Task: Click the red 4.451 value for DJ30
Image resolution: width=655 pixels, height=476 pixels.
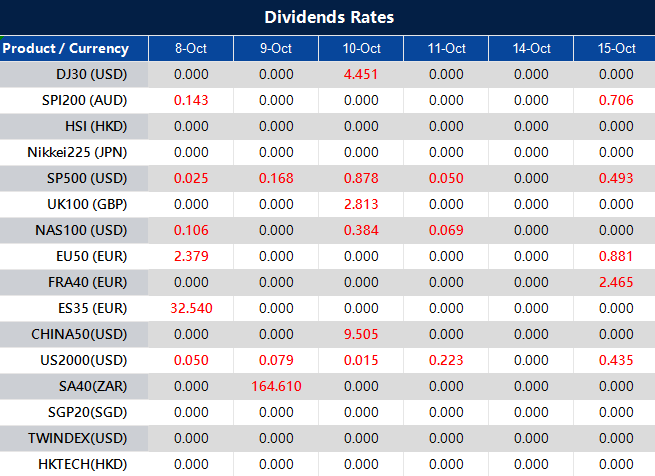Action: point(361,74)
